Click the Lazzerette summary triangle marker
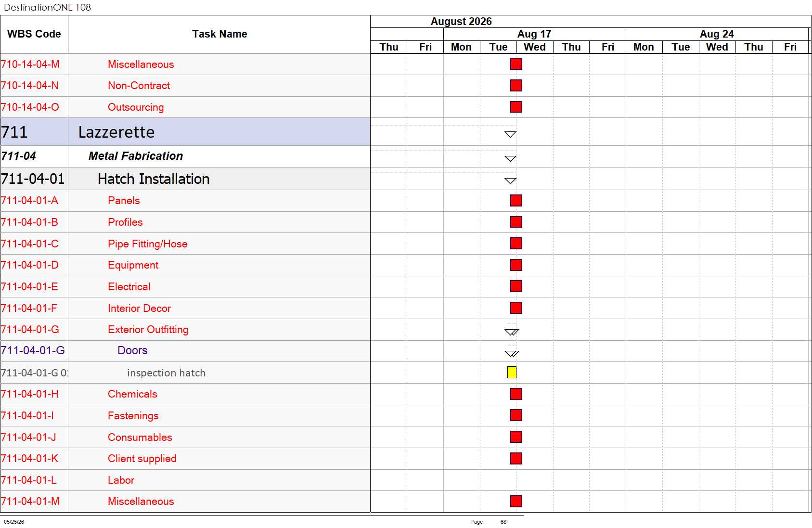Image resolution: width=812 pixels, height=528 pixels. 510,134
